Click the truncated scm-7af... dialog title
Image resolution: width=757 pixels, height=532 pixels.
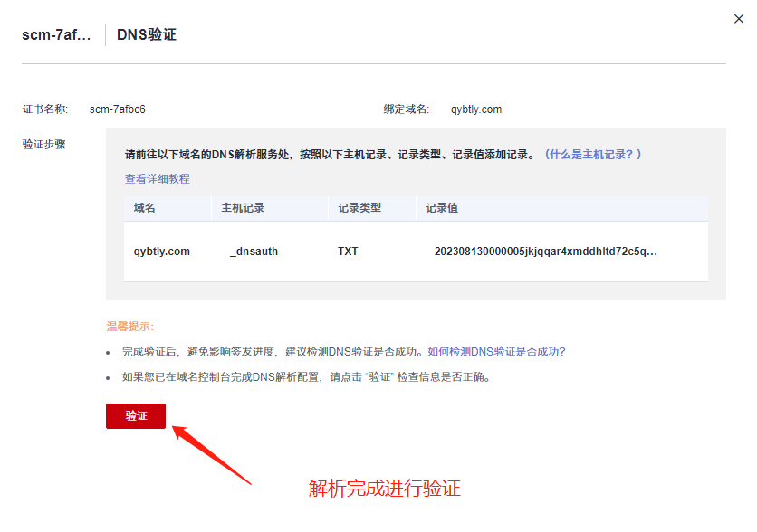[56, 35]
